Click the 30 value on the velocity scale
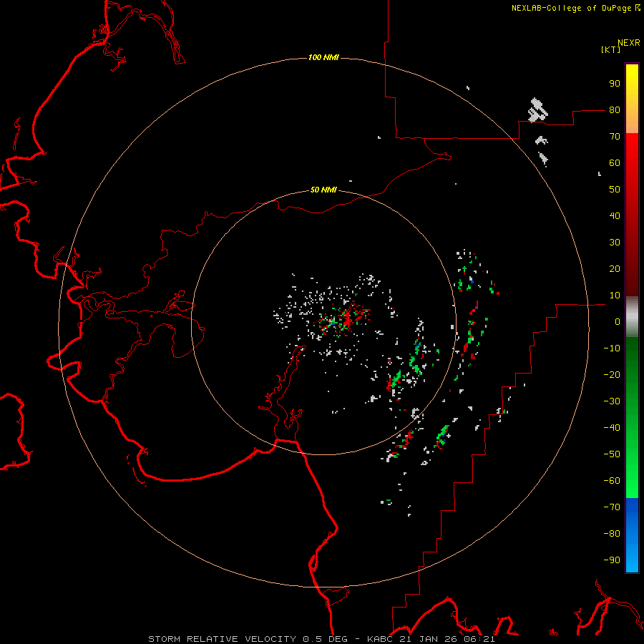Viewport: 644px width, 644px height. click(x=615, y=243)
